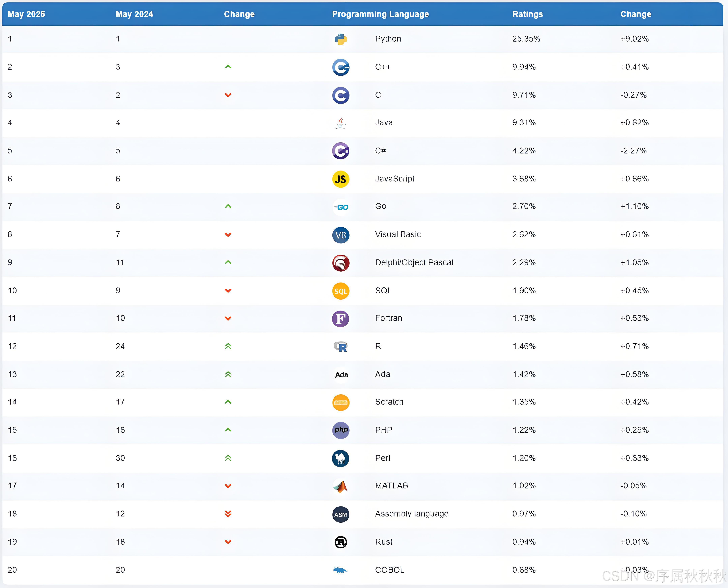Click the COBOL rating value 0.88%
The width and height of the screenshot is (728, 588).
coord(524,570)
